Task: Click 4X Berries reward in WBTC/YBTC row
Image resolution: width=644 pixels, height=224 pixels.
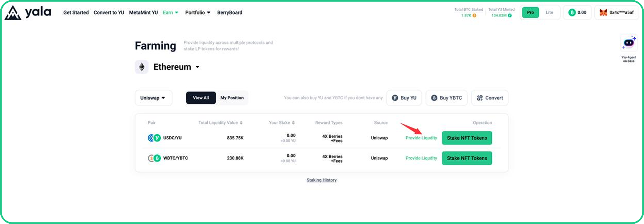Action: point(332,159)
